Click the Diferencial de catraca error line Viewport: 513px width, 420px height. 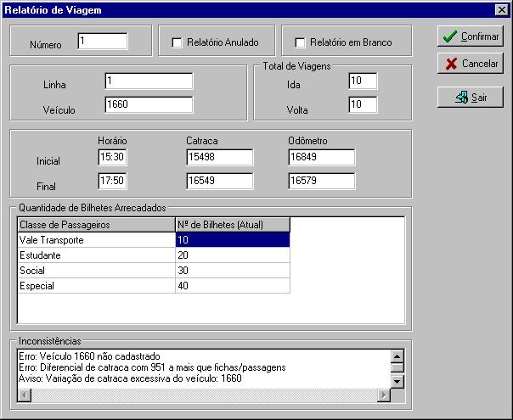pyautogui.click(x=152, y=367)
